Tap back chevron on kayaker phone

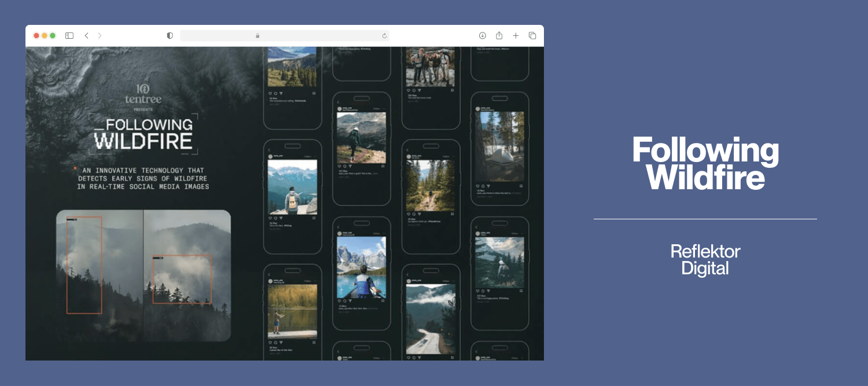(339, 226)
